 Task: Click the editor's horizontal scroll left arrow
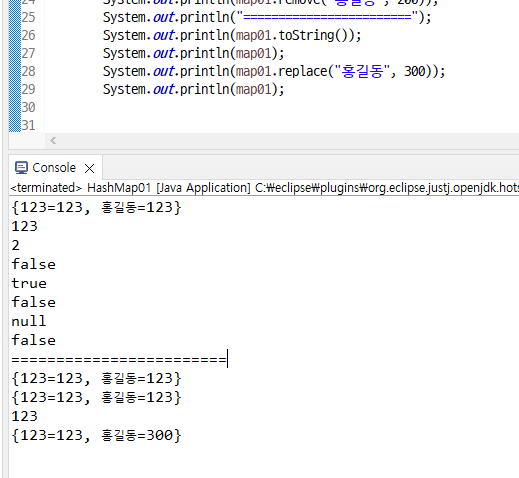click(x=53, y=141)
